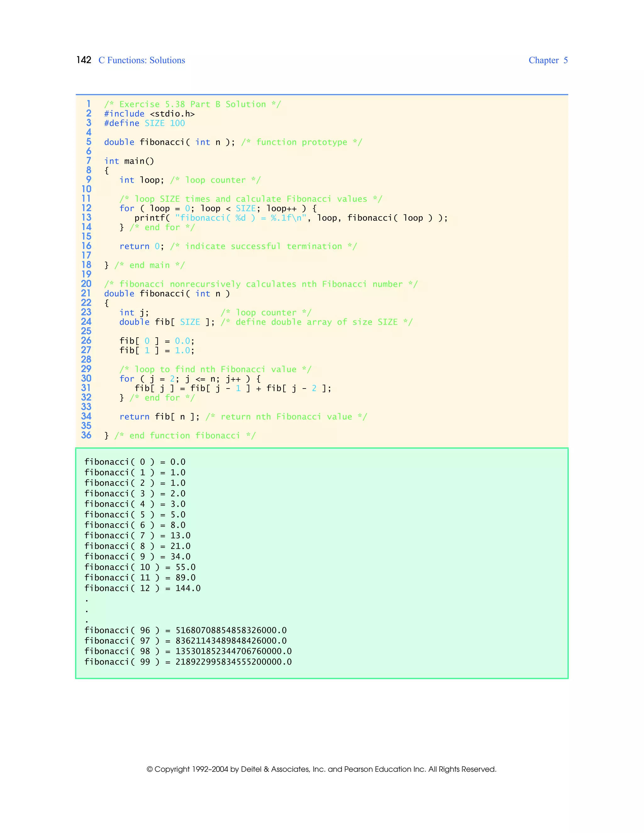Click the 'int j;' declaration line
The height and width of the screenshot is (833, 644).
point(215,313)
